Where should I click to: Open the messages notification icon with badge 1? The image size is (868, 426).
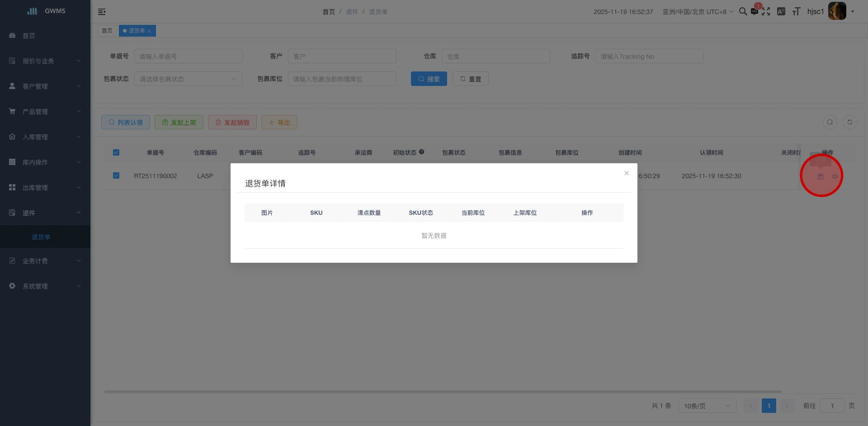[x=754, y=12]
